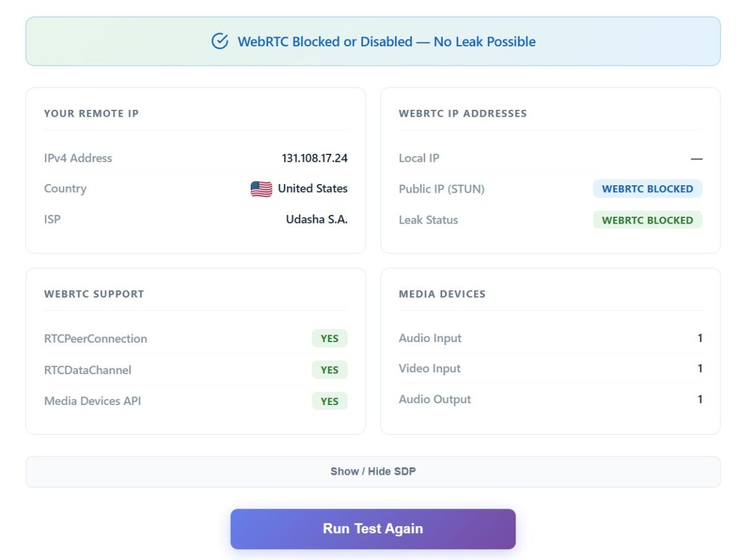Image resolution: width=741 pixels, height=560 pixels.
Task: Toggle the SDP visibility with Show / Hide SDP
Action: (x=372, y=471)
